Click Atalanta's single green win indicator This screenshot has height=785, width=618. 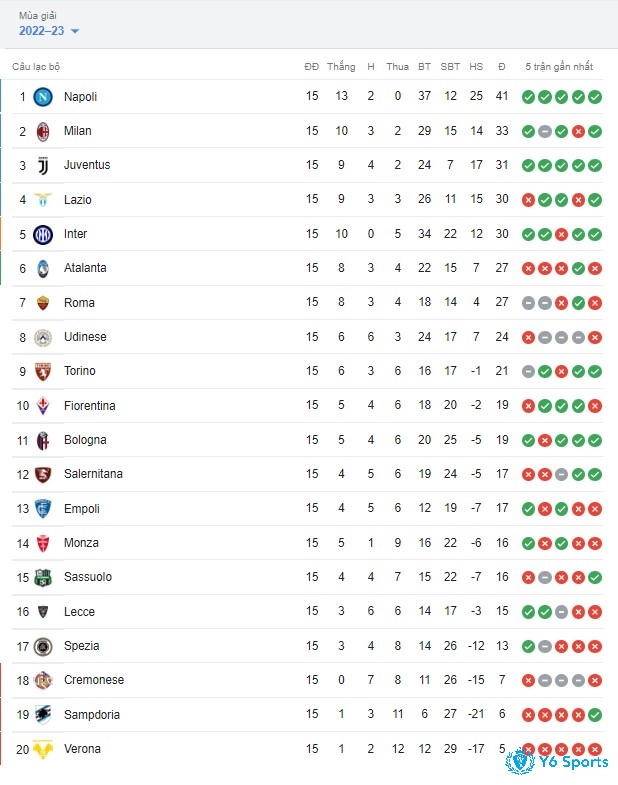pos(578,269)
